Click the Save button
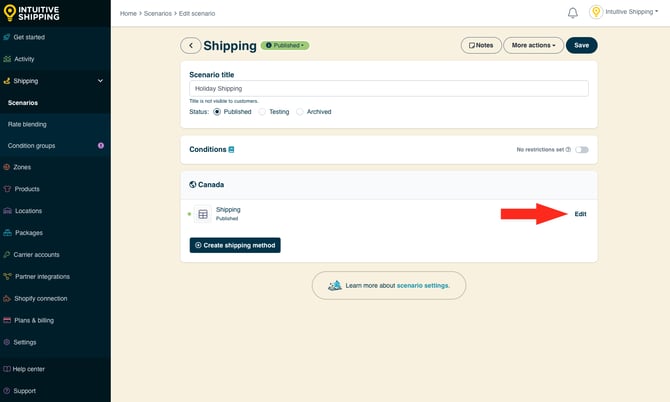The height and width of the screenshot is (402, 670). click(x=581, y=45)
